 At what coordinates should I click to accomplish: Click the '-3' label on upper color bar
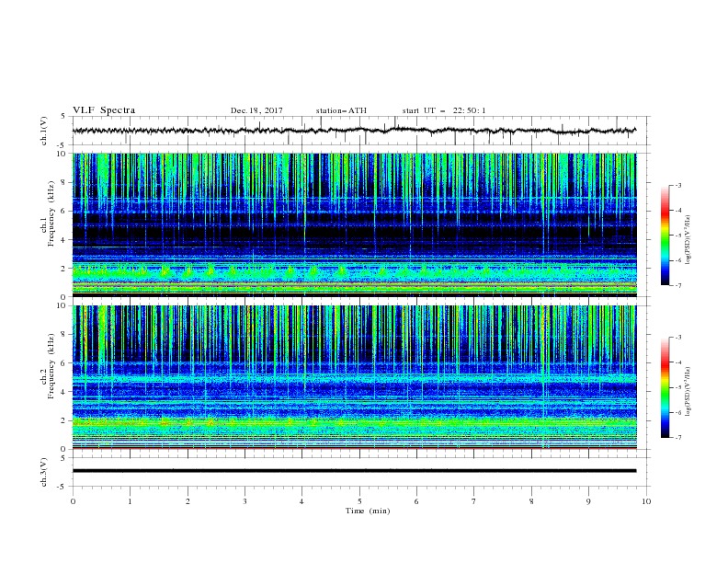(677, 185)
